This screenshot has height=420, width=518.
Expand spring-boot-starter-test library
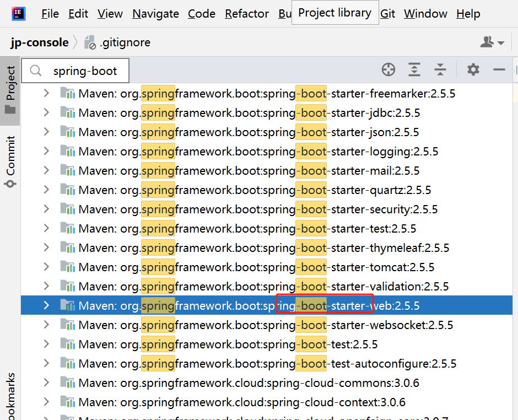(47, 228)
